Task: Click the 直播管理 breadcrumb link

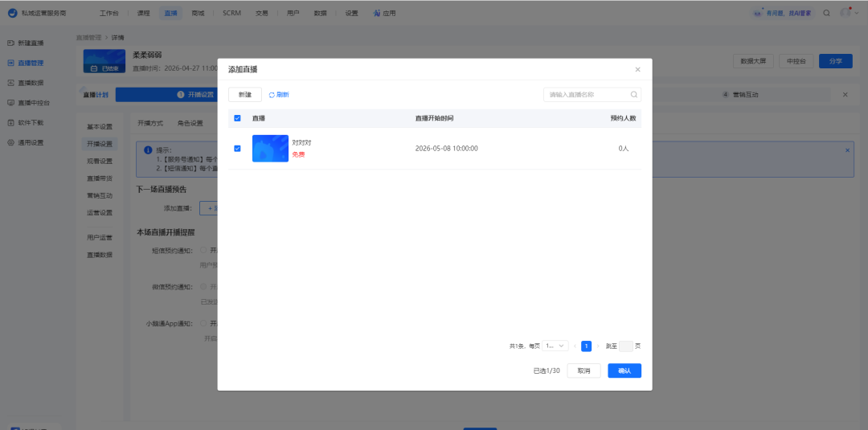Action: click(89, 38)
